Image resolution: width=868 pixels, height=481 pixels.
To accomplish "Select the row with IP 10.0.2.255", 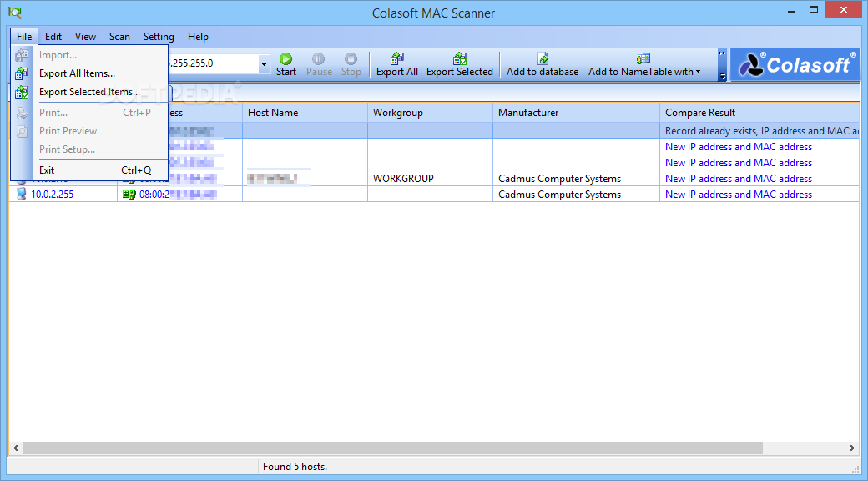I will 434,195.
